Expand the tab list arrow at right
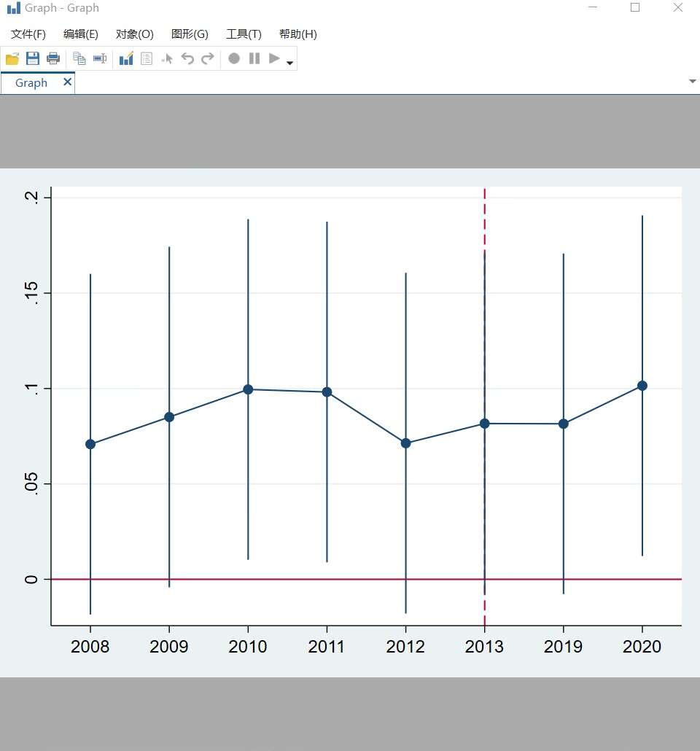 pyautogui.click(x=692, y=82)
